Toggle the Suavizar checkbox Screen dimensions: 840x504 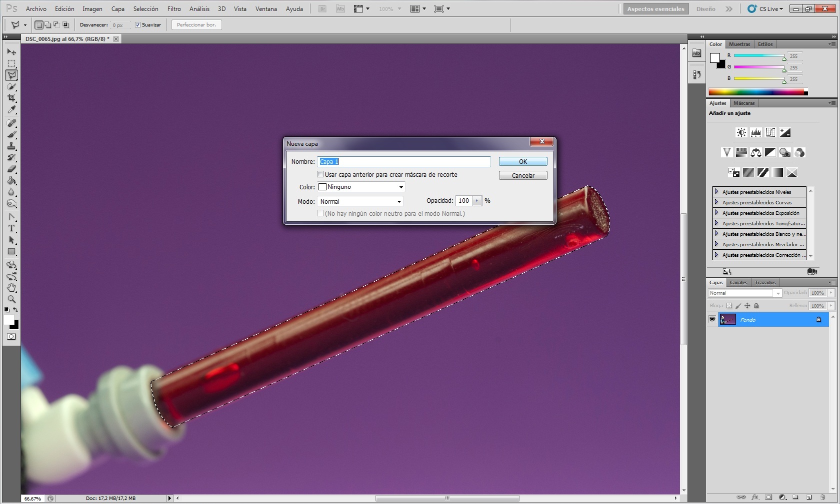138,25
